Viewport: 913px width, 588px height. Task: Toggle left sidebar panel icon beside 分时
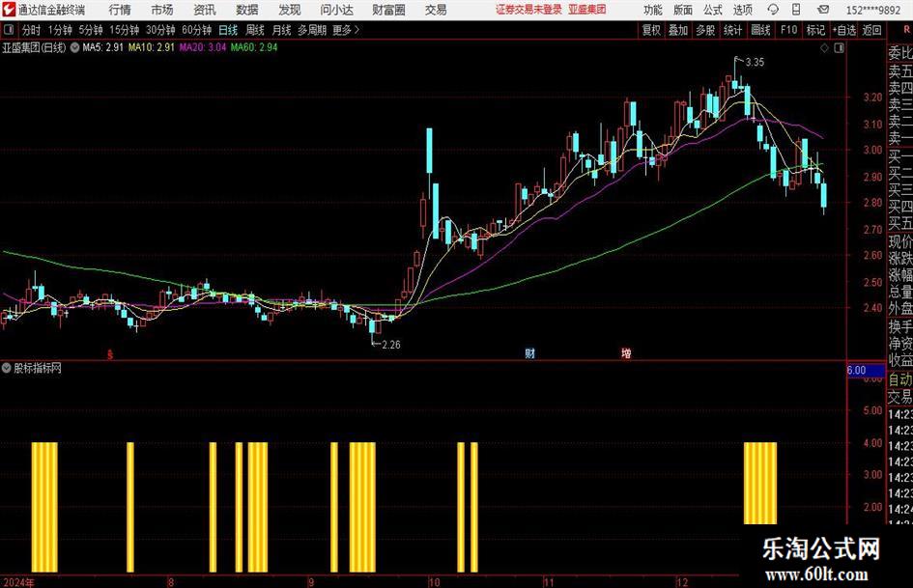(9, 30)
